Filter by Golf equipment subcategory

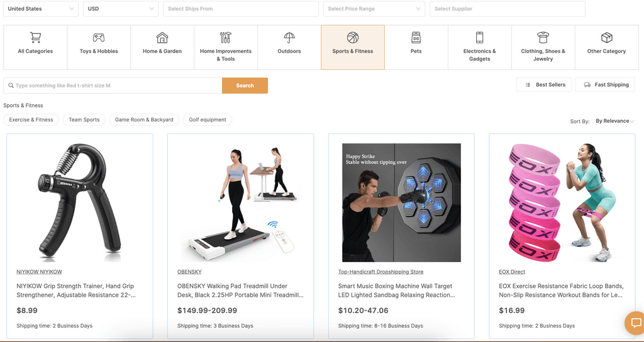tap(208, 119)
